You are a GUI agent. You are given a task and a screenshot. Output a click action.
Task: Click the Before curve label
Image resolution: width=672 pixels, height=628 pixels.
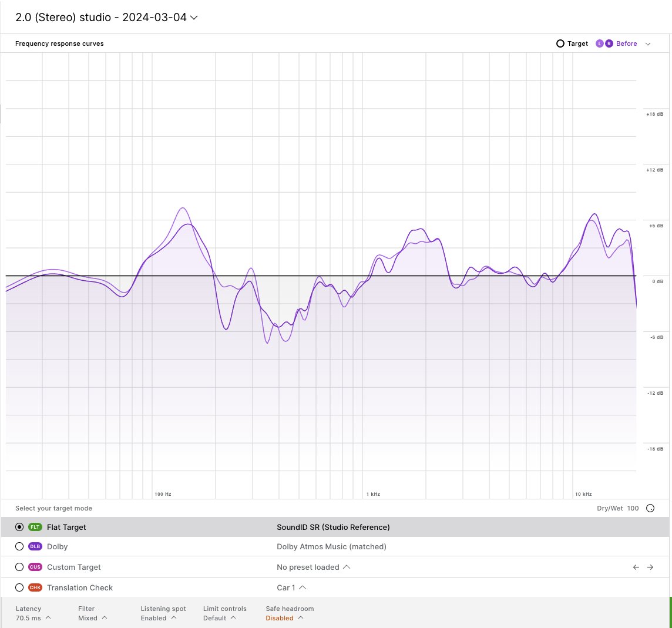click(627, 43)
